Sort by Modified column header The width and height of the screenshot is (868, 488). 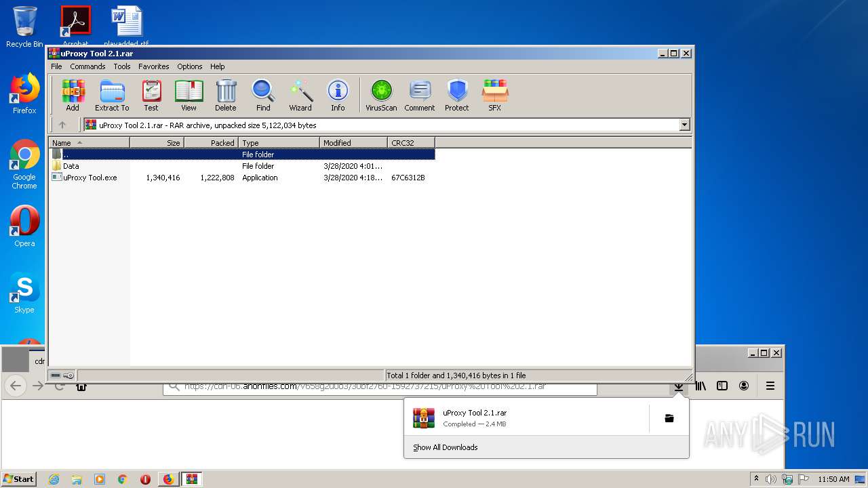pyautogui.click(x=353, y=142)
